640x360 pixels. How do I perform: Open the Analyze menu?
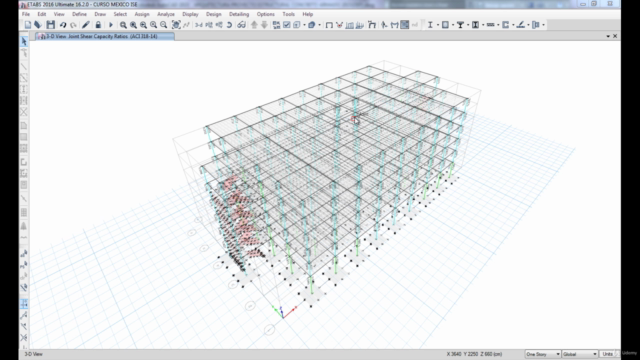[x=166, y=14]
